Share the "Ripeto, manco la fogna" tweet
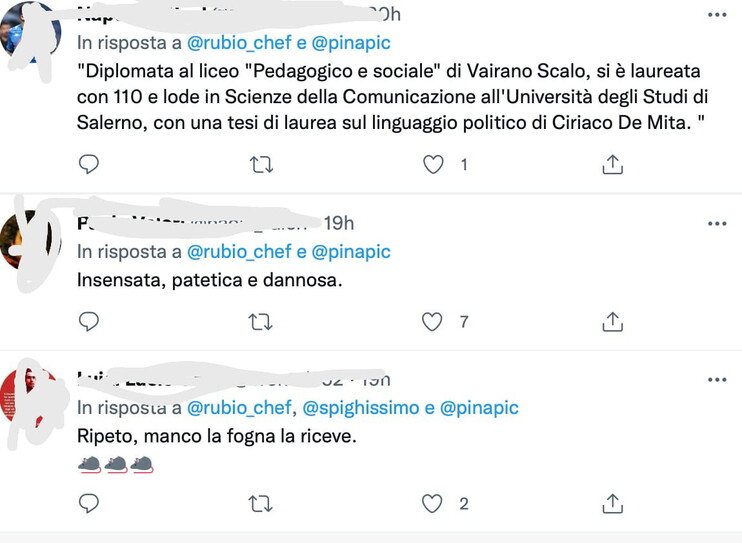 click(x=613, y=503)
